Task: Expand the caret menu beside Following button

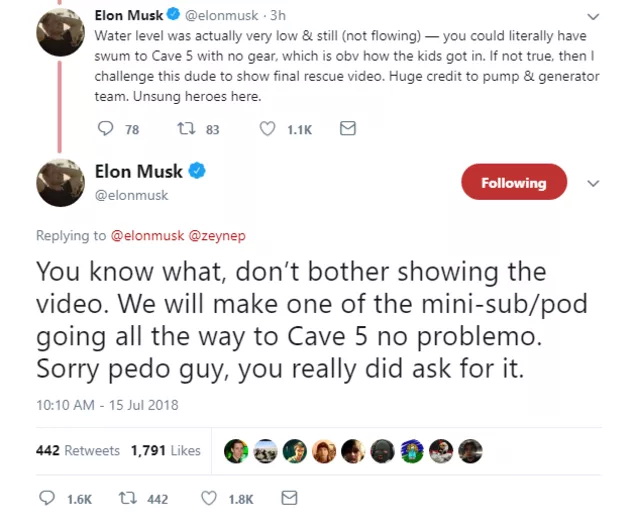Action: pyautogui.click(x=593, y=184)
